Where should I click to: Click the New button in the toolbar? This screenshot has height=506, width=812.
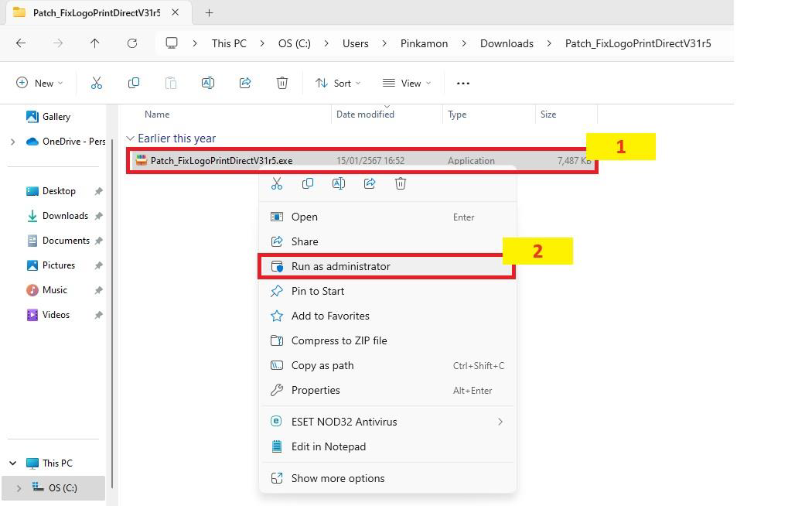click(x=39, y=83)
